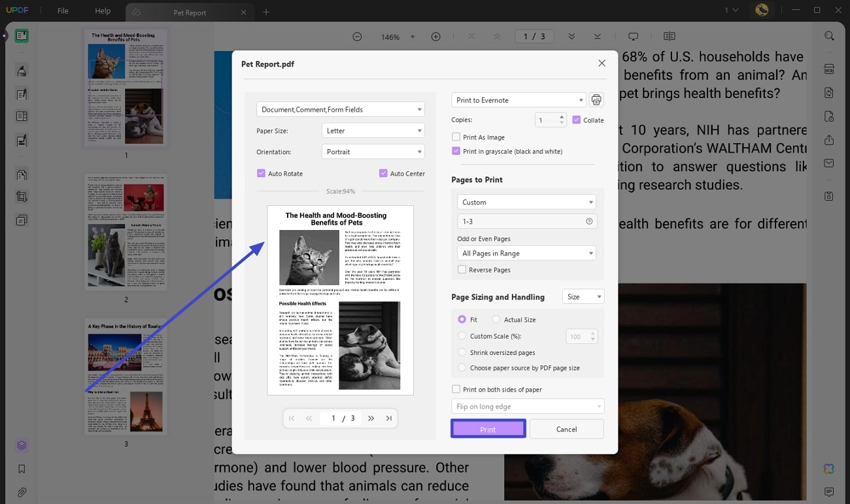Select the Actual Size radio button
The width and height of the screenshot is (850, 504).
coord(495,319)
